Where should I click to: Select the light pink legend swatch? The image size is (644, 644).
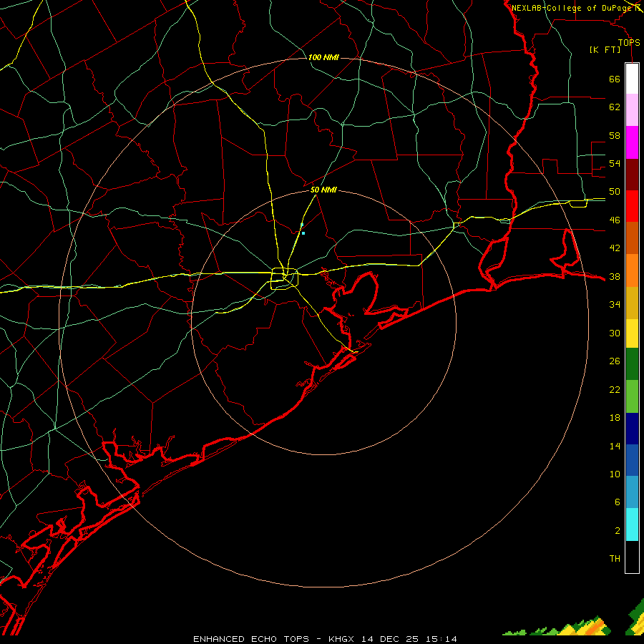point(632,109)
